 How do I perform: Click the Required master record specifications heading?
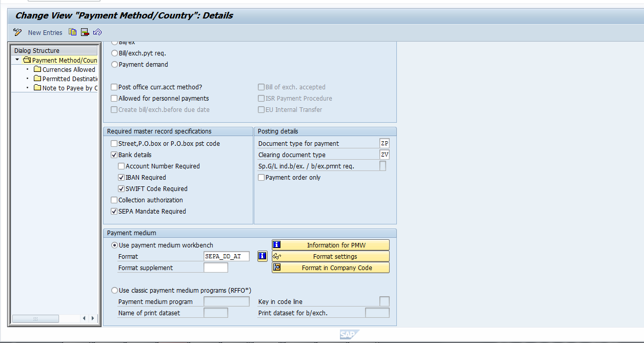159,131
